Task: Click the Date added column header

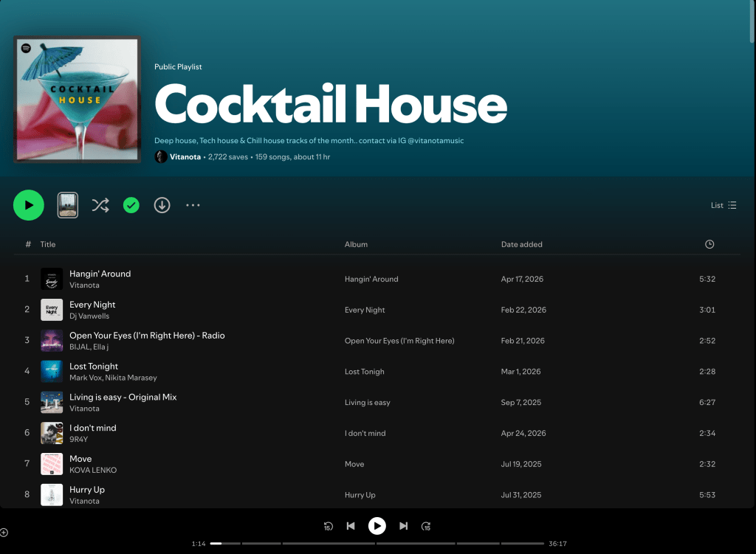Action: click(x=522, y=244)
